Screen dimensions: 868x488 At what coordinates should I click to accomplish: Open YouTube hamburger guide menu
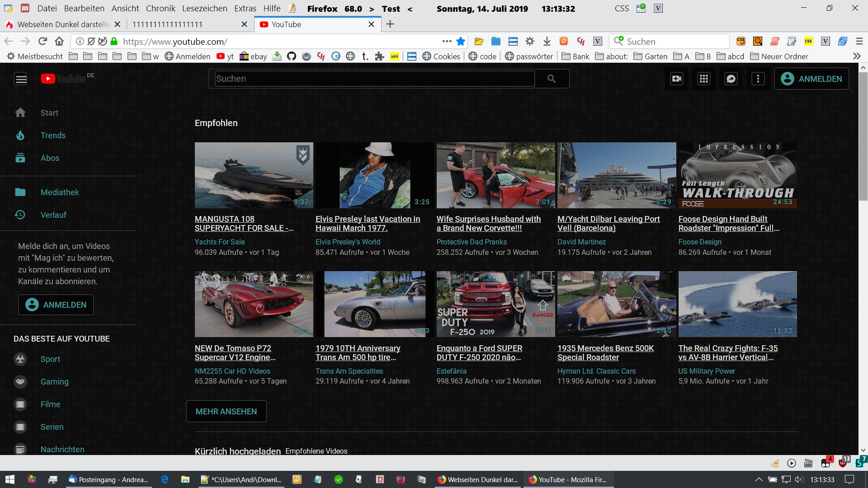(21, 79)
